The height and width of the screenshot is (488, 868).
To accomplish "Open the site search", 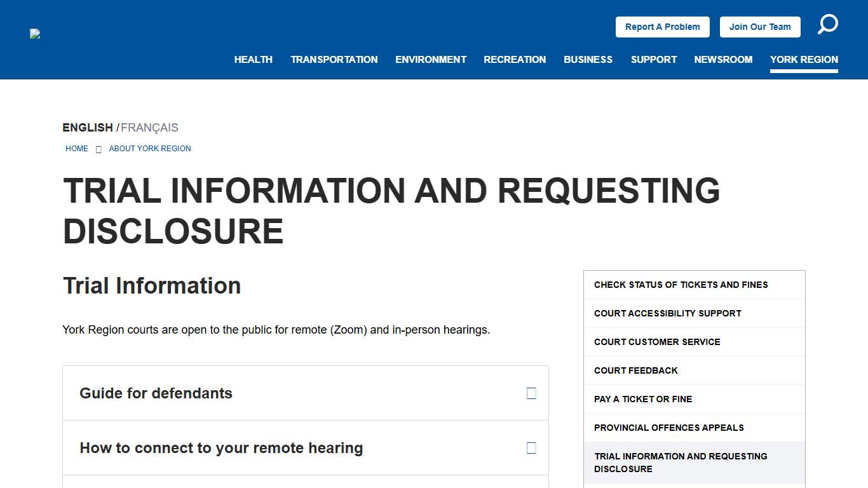I will pyautogui.click(x=827, y=24).
